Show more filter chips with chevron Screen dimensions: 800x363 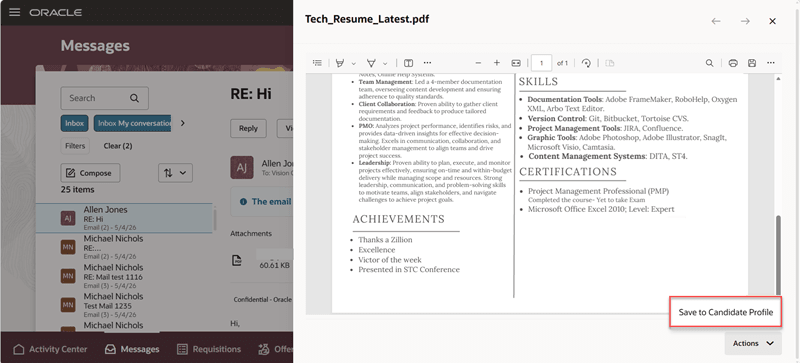[x=183, y=123]
